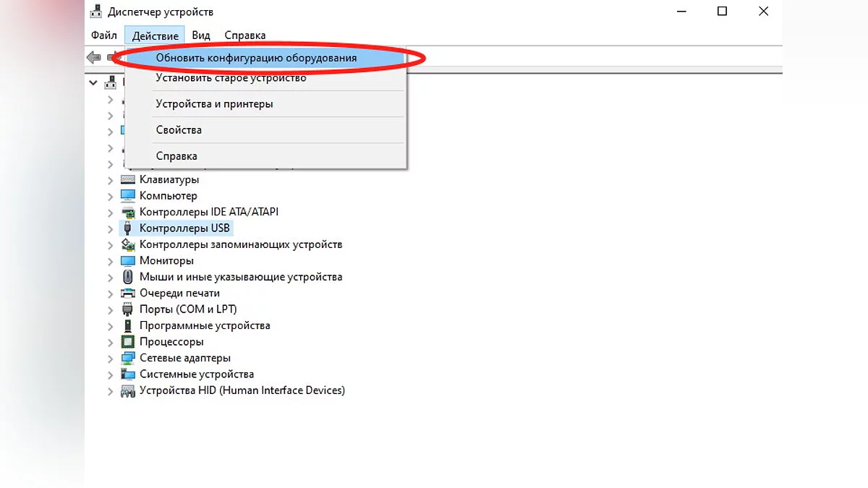This screenshot has height=488, width=868.
Task: Select the Компьютер label
Action: click(169, 195)
